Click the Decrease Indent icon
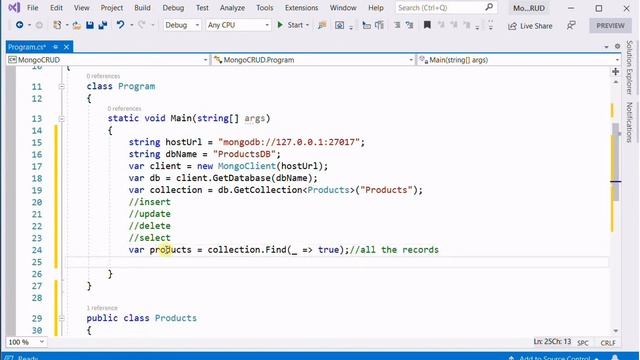This screenshot has height=360, width=640. click(x=397, y=25)
